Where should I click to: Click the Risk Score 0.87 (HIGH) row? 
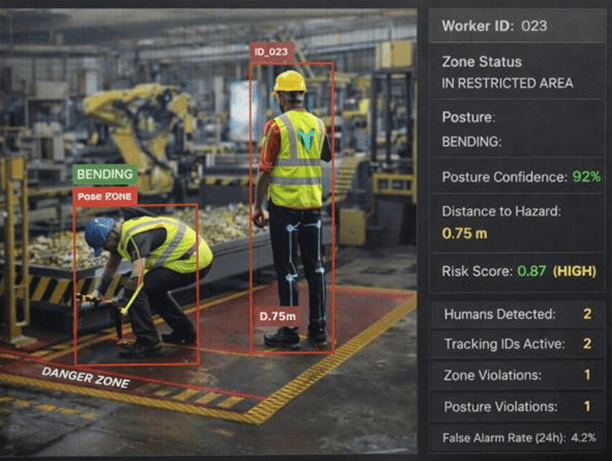point(517,271)
